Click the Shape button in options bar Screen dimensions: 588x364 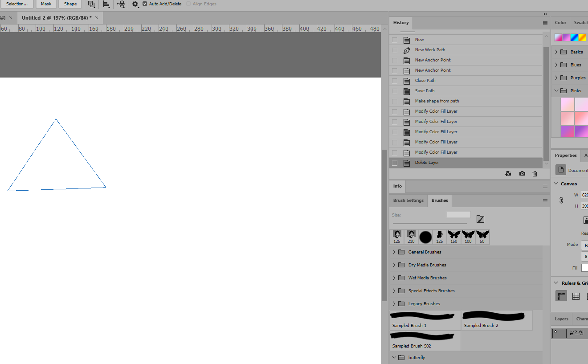click(70, 4)
